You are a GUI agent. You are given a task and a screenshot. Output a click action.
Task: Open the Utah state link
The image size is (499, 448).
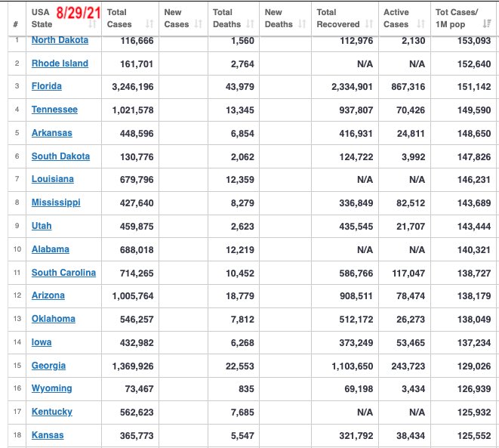click(42, 226)
